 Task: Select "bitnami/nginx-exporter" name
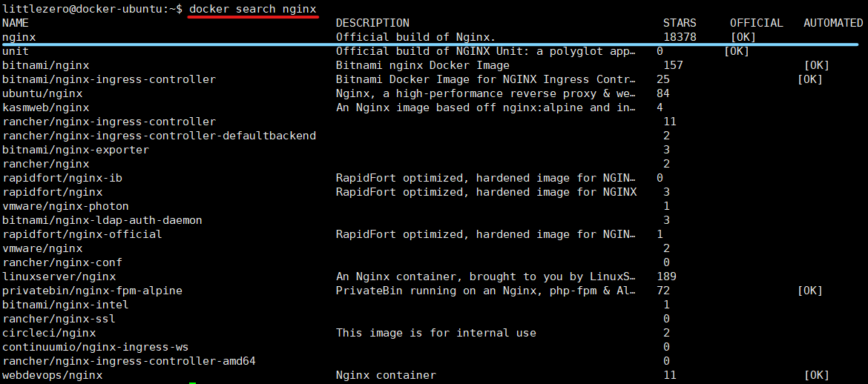point(76,150)
